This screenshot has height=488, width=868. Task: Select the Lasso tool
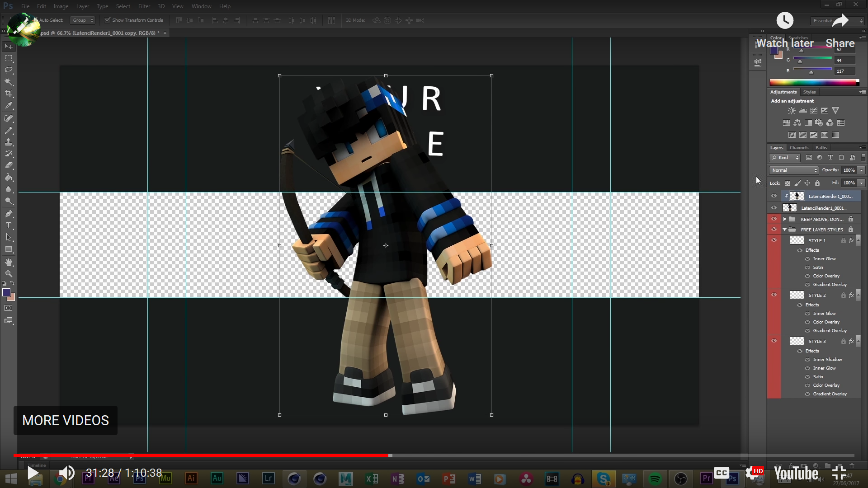9,70
